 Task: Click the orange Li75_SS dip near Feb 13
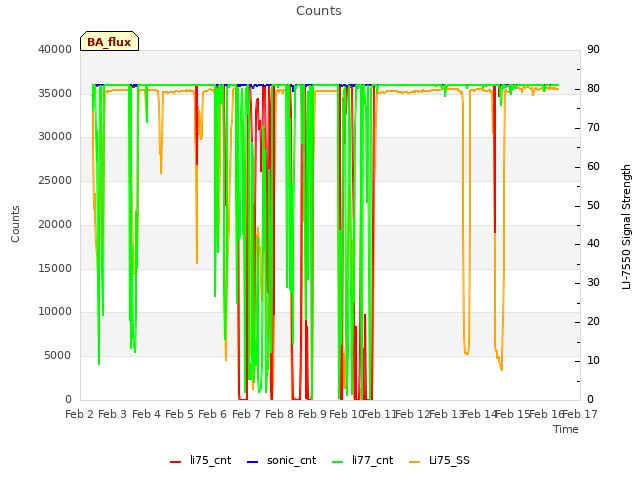click(x=466, y=353)
